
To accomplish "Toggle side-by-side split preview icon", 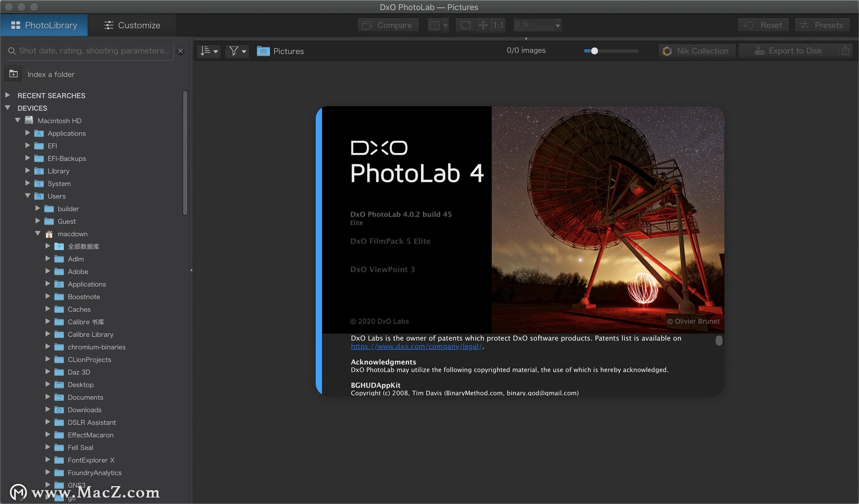I will 434,25.
